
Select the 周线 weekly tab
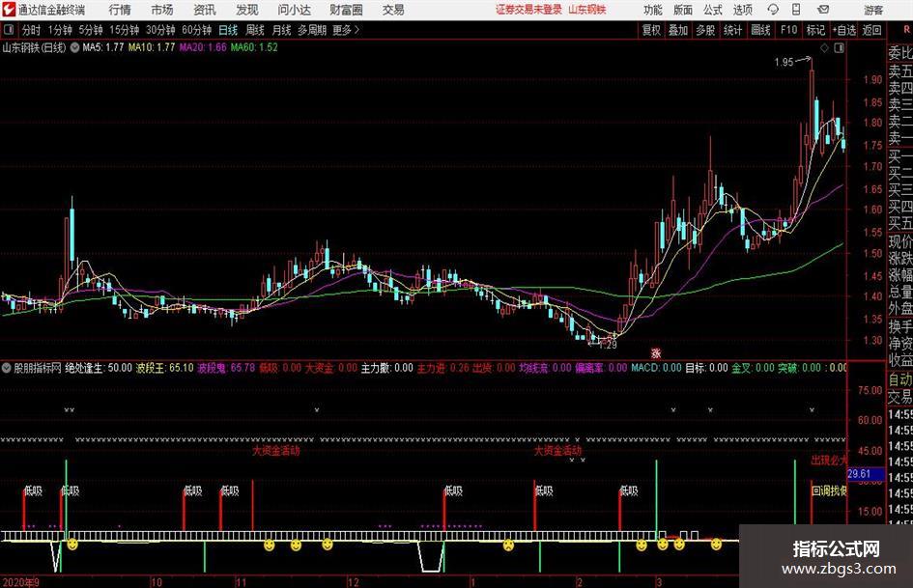coord(254,30)
